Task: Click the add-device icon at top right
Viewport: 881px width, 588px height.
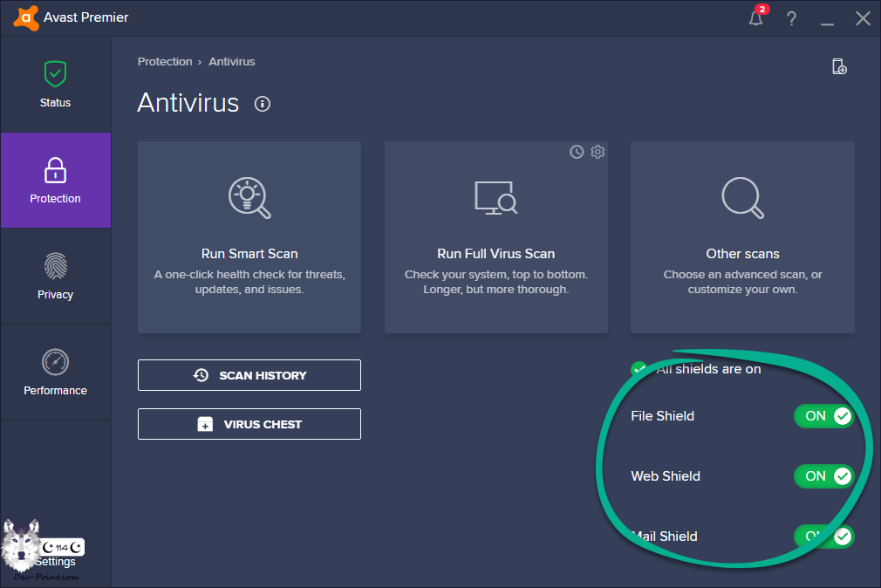Action: pyautogui.click(x=839, y=66)
